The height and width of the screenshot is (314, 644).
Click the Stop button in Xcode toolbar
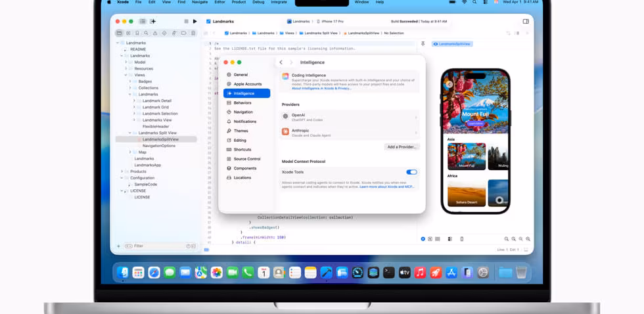click(x=186, y=22)
